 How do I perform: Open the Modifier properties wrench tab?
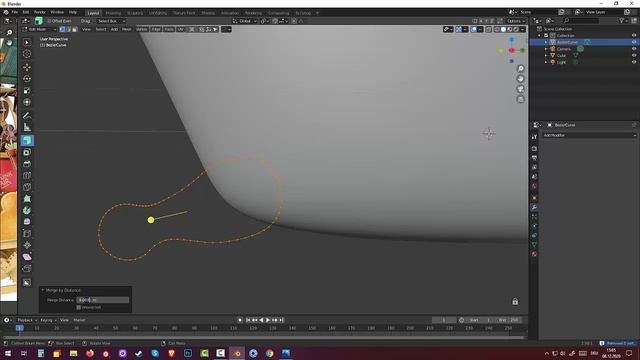(534, 207)
